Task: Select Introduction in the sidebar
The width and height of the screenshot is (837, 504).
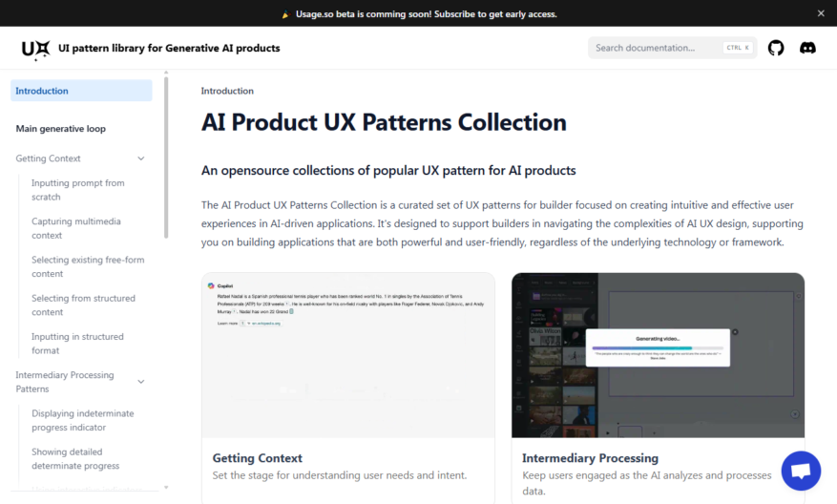Action: (x=81, y=91)
